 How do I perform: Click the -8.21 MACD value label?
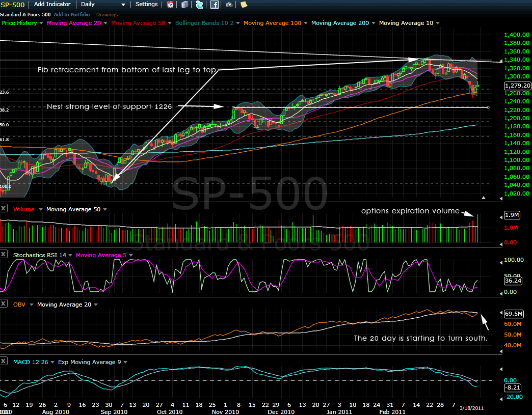pos(512,388)
